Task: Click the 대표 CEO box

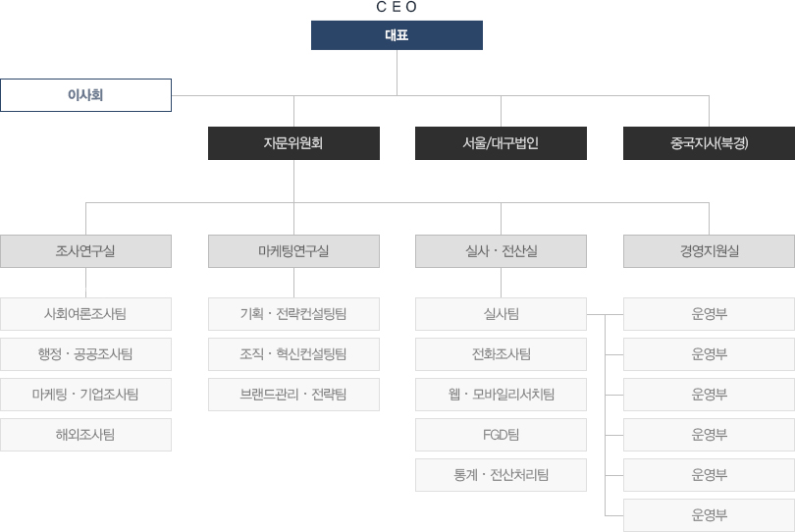Action: (397, 35)
